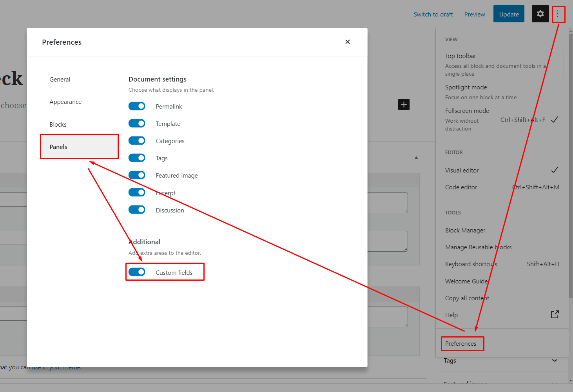Open the Appearance preferences tab
Viewport: 573px width, 392px height.
[x=65, y=102]
